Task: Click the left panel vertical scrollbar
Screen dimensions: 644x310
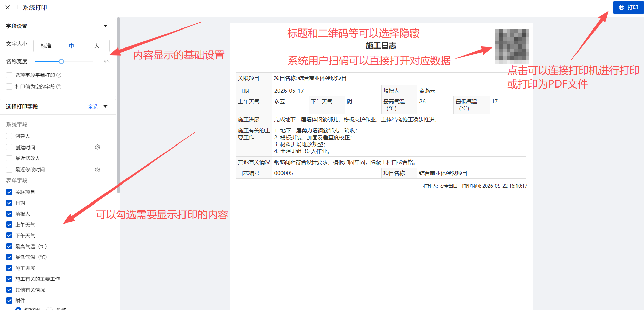Action: (118, 105)
